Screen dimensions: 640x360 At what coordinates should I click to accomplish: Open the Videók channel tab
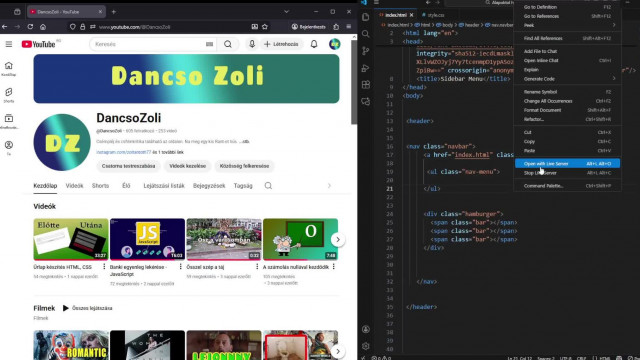coord(74,186)
